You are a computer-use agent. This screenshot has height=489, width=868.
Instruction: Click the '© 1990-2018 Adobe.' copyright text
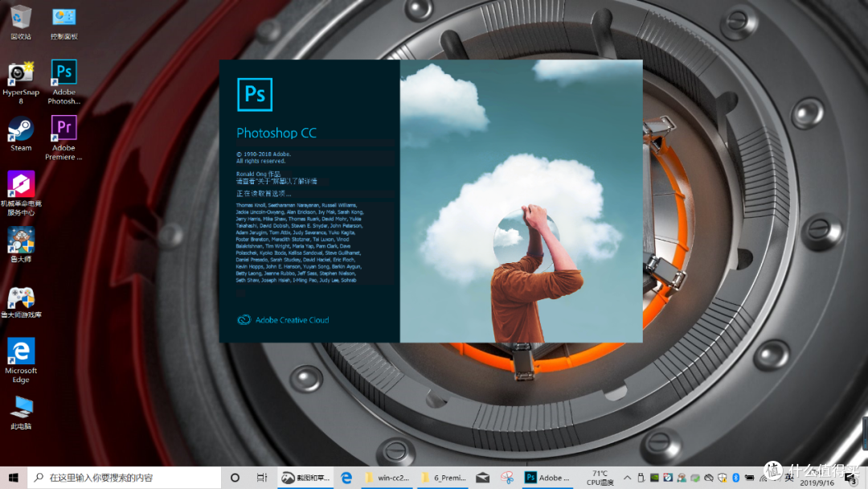point(264,154)
